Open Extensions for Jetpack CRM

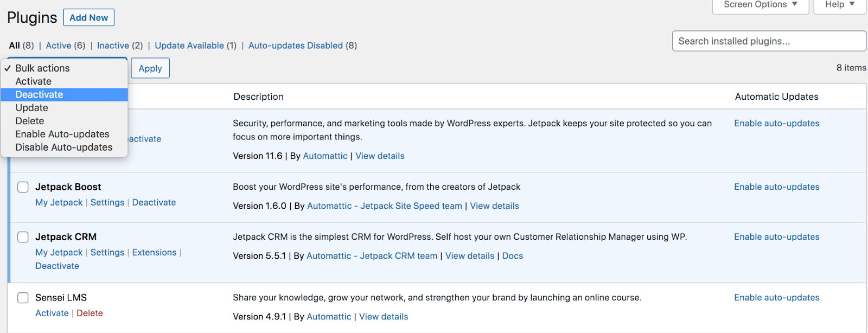155,252
